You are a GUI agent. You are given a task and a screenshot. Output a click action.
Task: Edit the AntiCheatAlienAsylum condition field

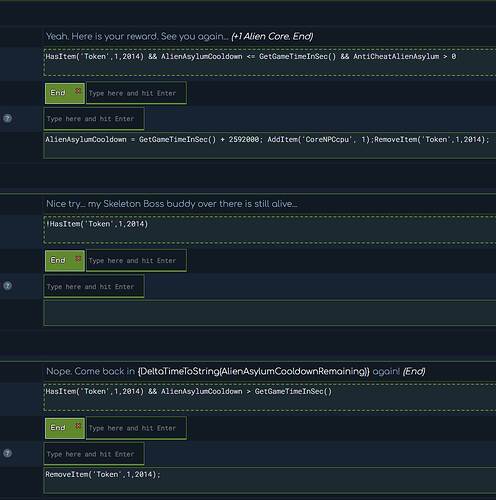pyautogui.click(x=270, y=62)
